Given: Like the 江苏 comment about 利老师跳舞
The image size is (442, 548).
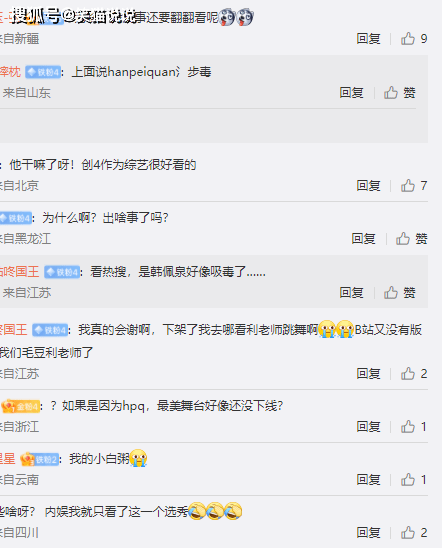Looking at the screenshot, I should click(x=414, y=374).
